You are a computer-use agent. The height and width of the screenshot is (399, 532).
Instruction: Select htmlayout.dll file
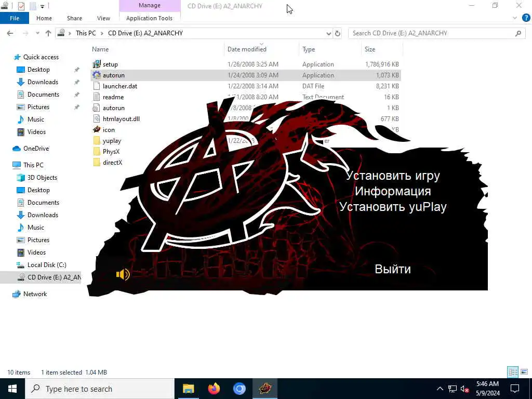121,119
